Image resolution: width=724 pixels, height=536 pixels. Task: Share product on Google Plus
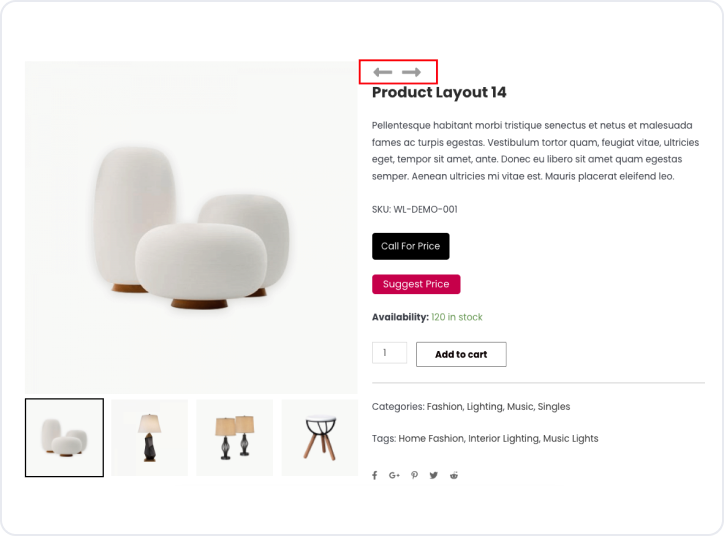394,475
